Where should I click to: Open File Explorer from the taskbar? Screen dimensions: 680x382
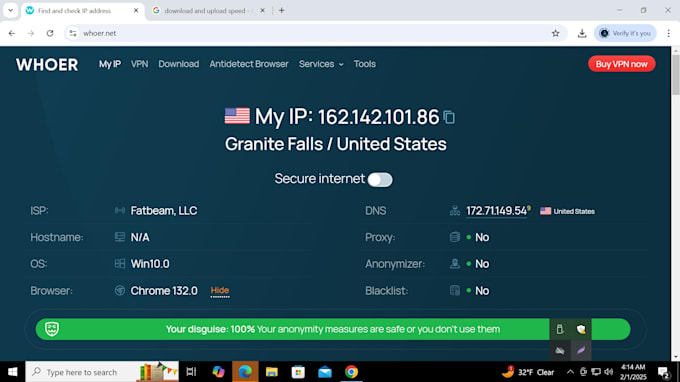pyautogui.click(x=272, y=372)
